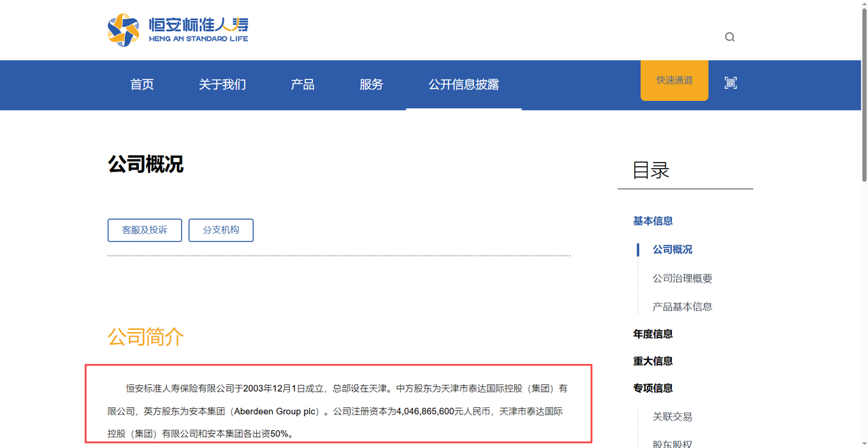This screenshot has width=868, height=448.
Task: Click the 分支机构 button
Action: coord(221,230)
